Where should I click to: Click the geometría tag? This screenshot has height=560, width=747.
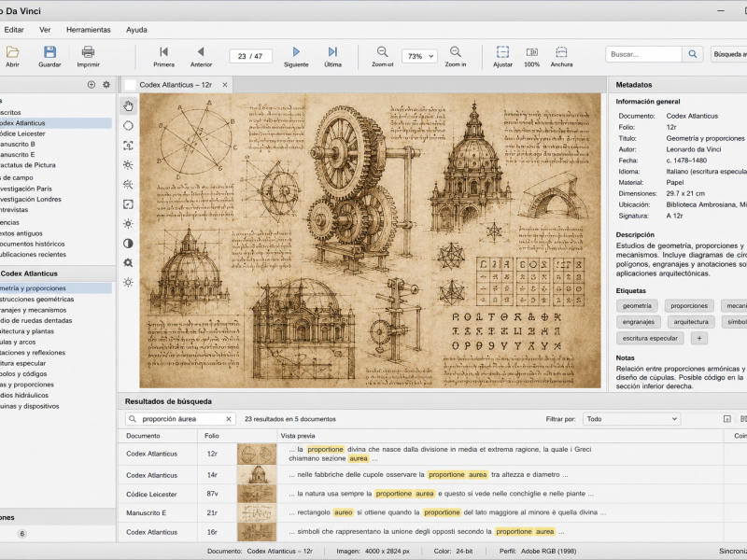637,306
